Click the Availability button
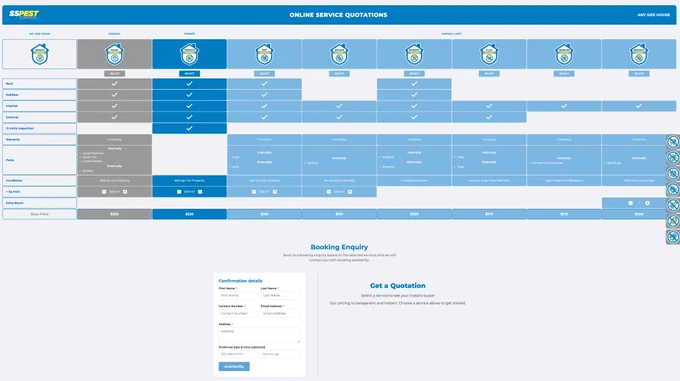680x381 pixels. [x=234, y=367]
